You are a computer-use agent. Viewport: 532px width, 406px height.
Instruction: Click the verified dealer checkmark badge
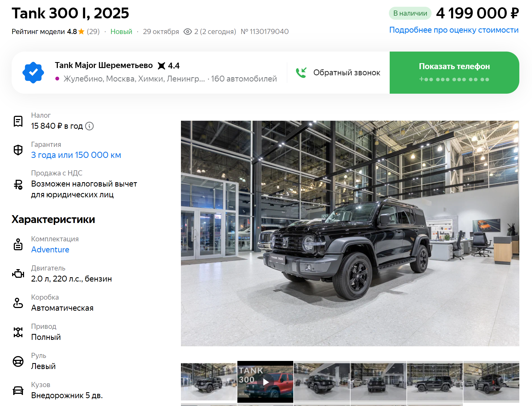(x=33, y=73)
